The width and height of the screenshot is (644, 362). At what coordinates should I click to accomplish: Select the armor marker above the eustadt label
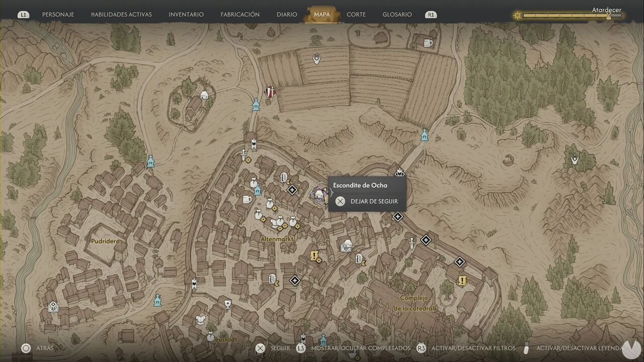[x=201, y=319]
